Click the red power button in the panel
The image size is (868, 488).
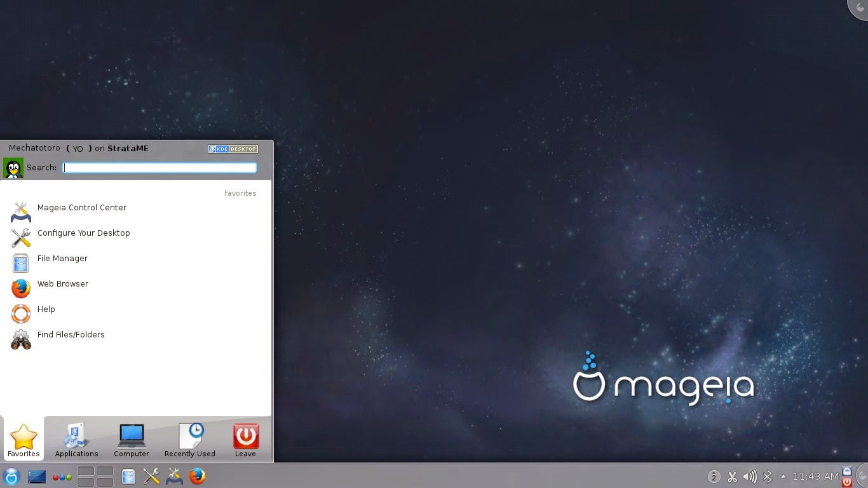(846, 482)
